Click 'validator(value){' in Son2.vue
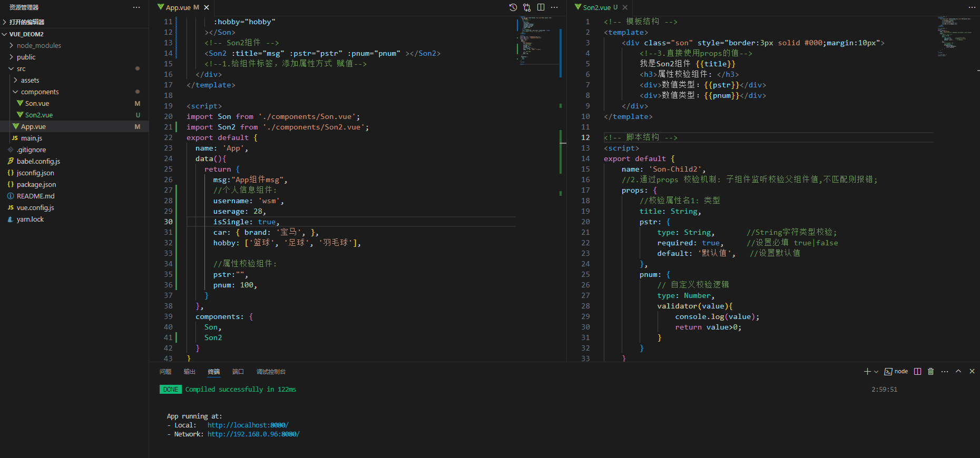 click(695, 306)
